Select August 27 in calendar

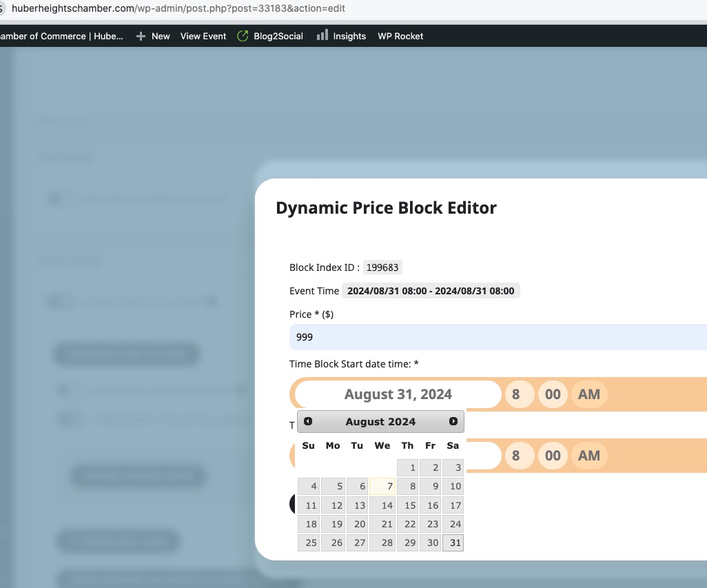click(357, 543)
